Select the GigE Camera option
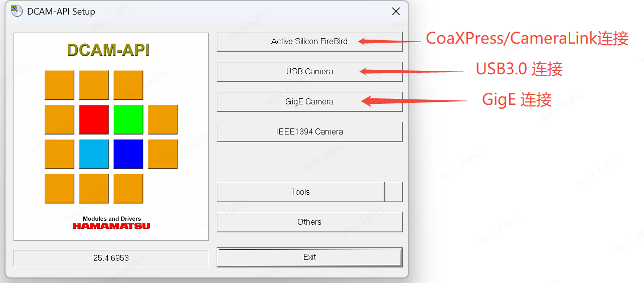Image resolution: width=644 pixels, height=283 pixels. tap(309, 102)
